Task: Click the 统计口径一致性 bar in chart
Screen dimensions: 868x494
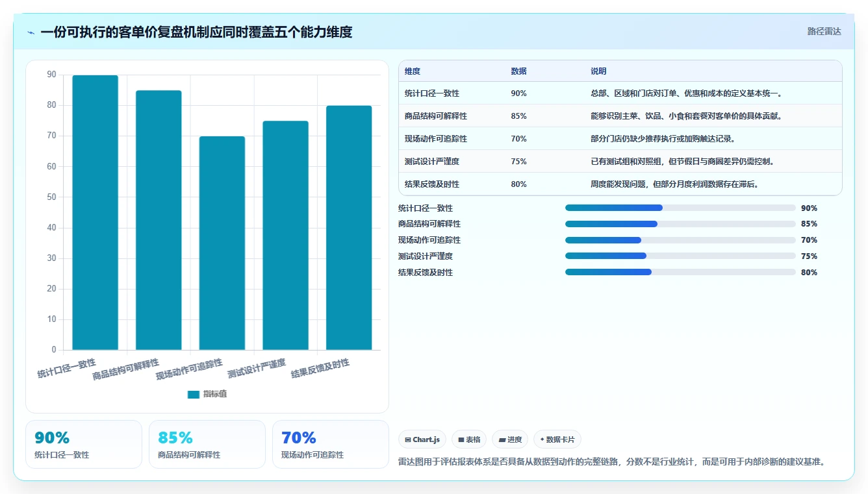Action: click(95, 212)
